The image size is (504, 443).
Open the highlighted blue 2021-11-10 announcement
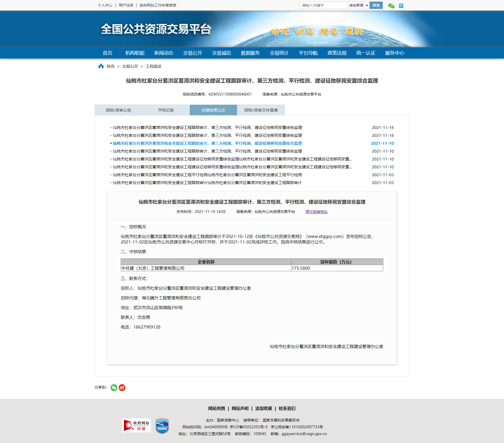point(207,143)
